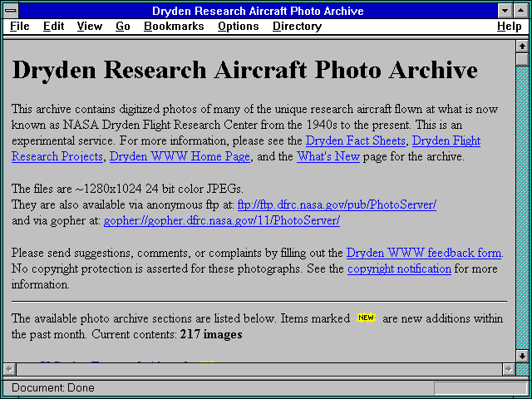Image resolution: width=532 pixels, height=399 pixels.
Task: Open the window control menu box
Action: (x=11, y=11)
